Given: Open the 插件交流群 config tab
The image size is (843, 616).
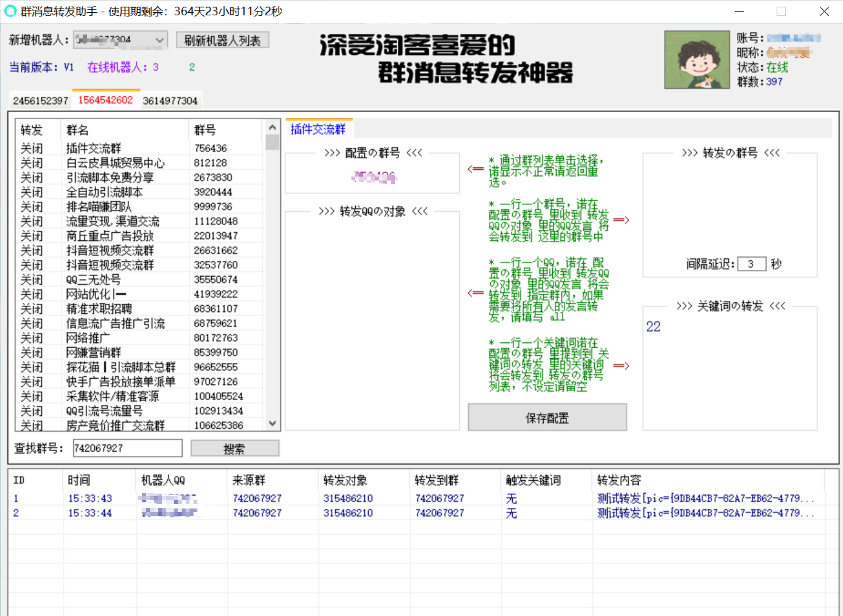Looking at the screenshot, I should coord(318,129).
